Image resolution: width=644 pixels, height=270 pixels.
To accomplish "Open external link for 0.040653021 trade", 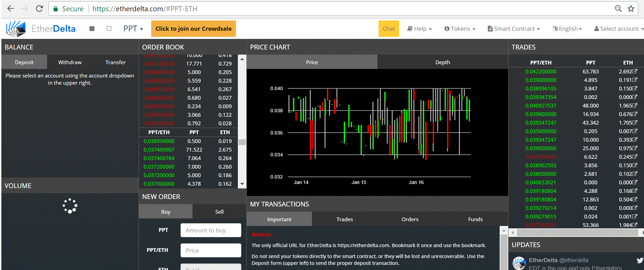I will (635, 182).
